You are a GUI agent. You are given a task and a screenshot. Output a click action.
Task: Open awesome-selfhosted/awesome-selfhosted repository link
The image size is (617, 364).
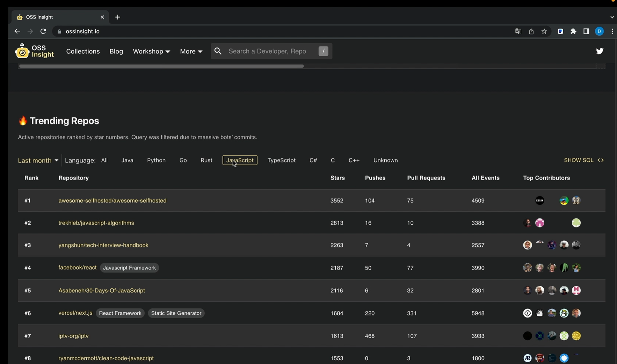tap(112, 201)
